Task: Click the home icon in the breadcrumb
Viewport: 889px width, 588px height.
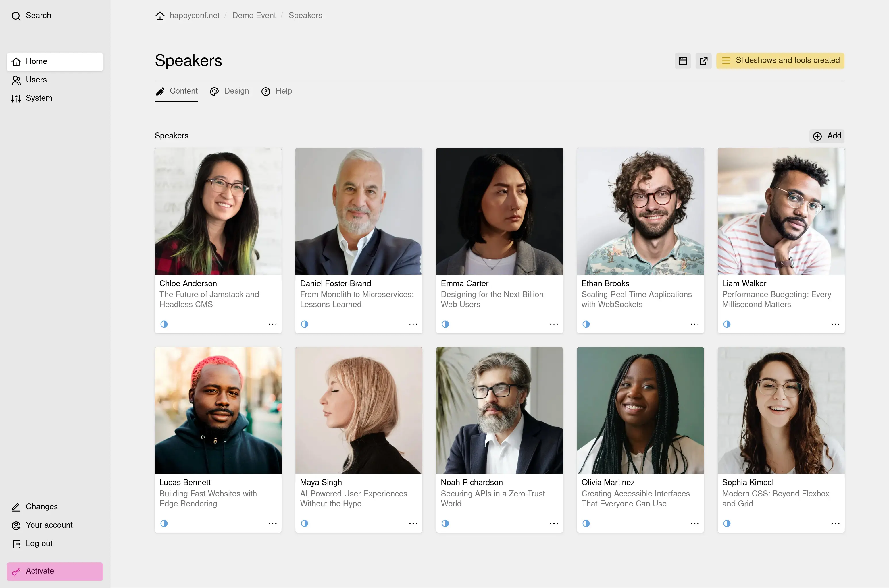Action: pyautogui.click(x=160, y=16)
